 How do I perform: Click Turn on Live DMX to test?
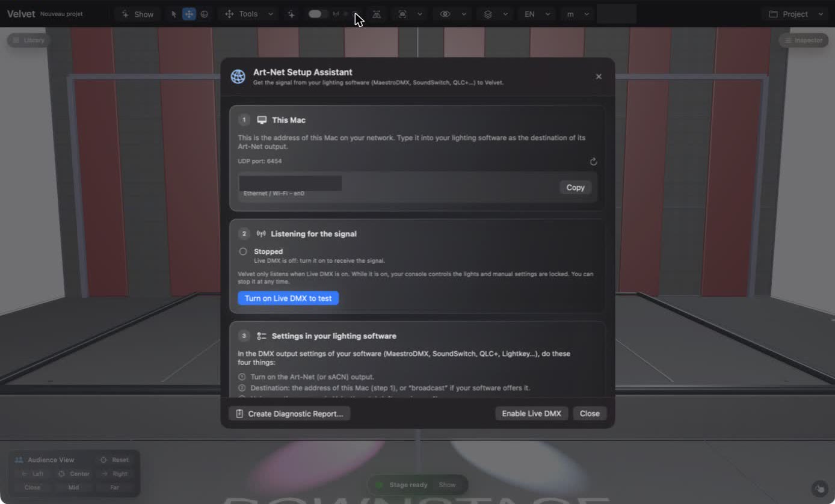point(288,298)
